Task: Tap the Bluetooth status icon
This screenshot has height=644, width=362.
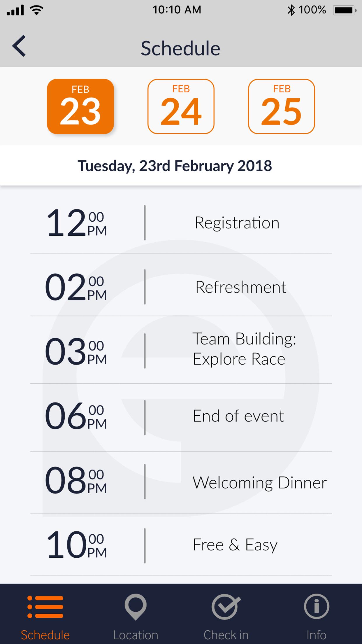Action: 291,10
